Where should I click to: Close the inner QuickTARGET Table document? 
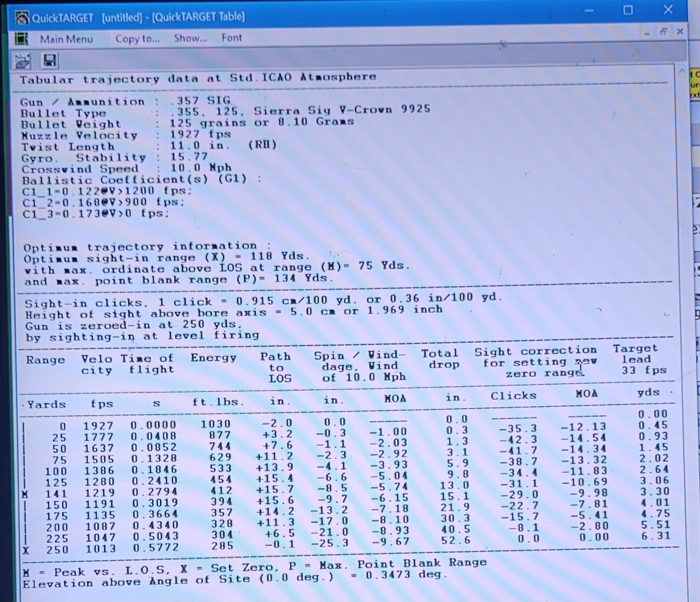[680, 31]
